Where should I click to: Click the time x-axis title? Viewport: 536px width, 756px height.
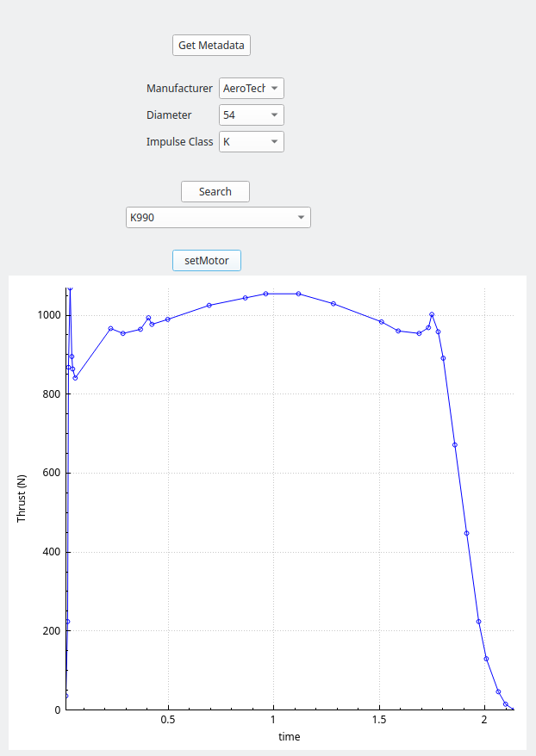290,737
